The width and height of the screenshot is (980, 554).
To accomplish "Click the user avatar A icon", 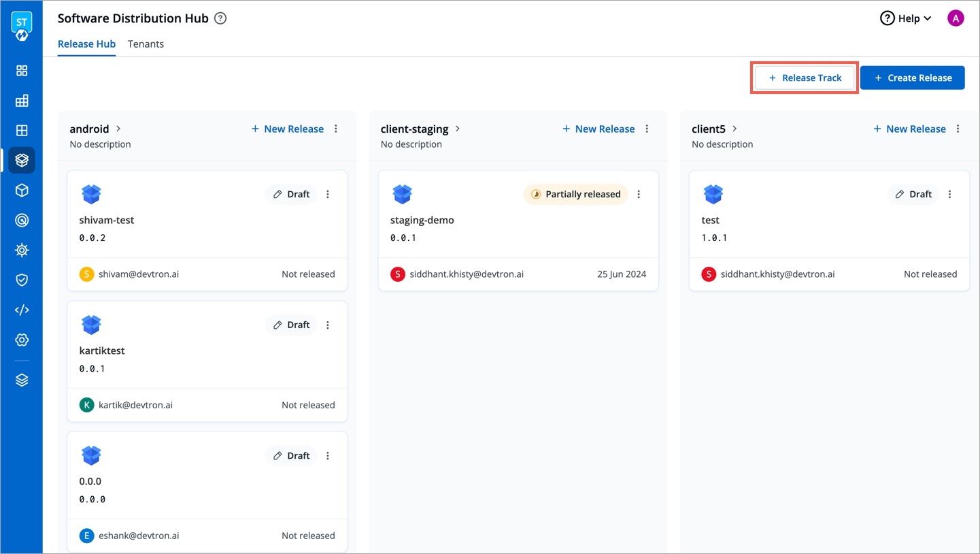I will 956,18.
